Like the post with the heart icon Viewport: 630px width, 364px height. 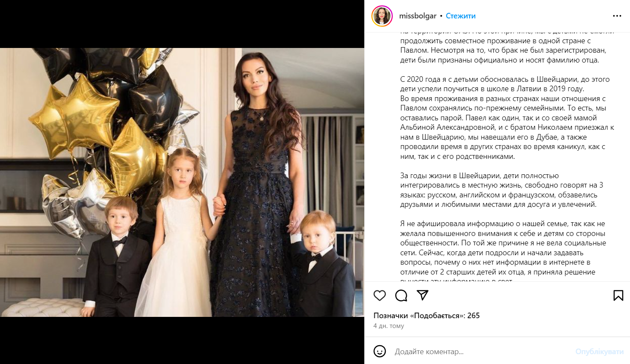point(380,295)
